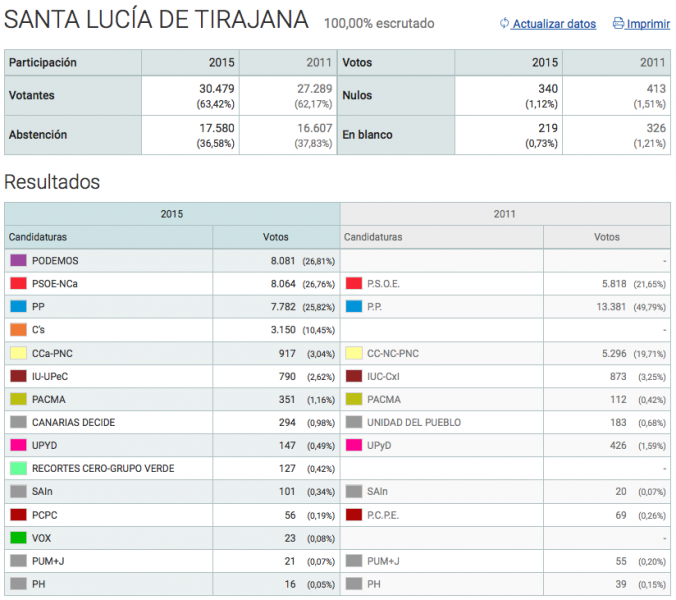Click the green VOX color swatch
Image resolution: width=676 pixels, height=600 pixels.
[x=19, y=538]
